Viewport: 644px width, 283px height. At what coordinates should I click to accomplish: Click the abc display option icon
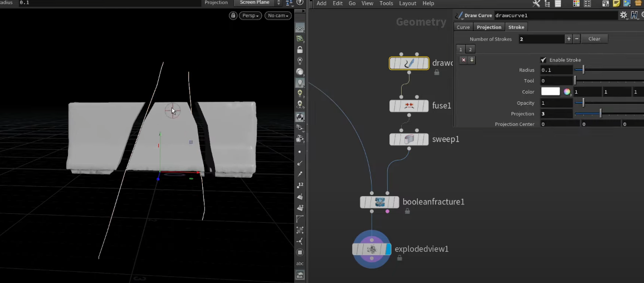[x=300, y=264]
